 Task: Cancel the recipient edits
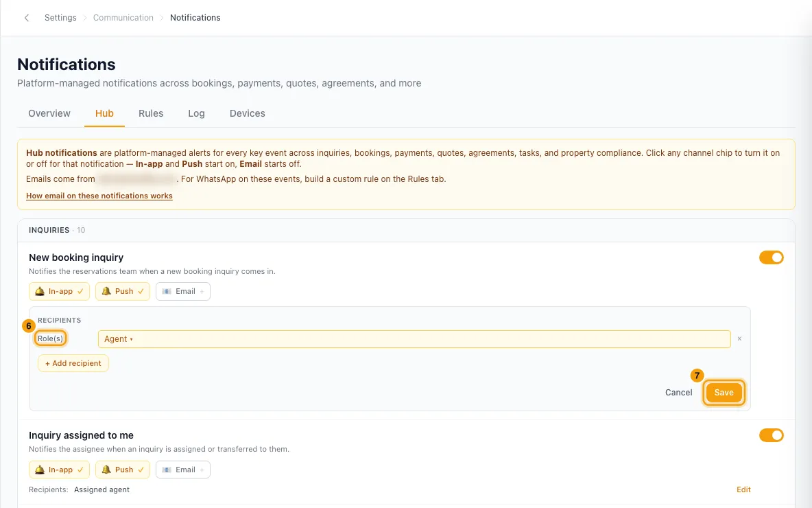coord(678,393)
